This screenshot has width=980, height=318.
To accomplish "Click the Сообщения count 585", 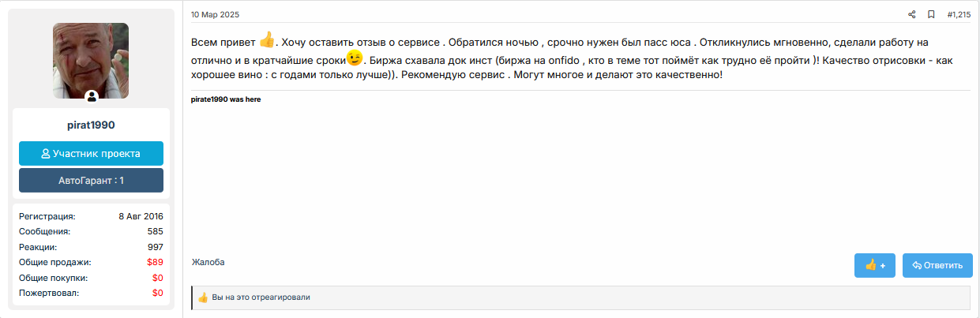I will [x=155, y=231].
